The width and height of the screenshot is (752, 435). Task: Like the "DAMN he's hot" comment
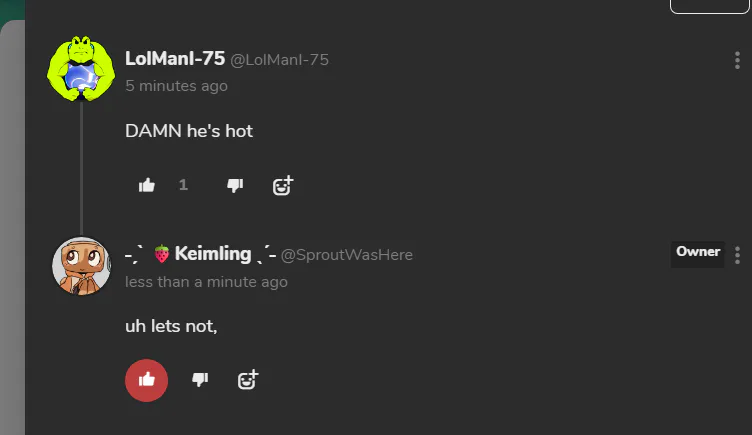point(147,185)
